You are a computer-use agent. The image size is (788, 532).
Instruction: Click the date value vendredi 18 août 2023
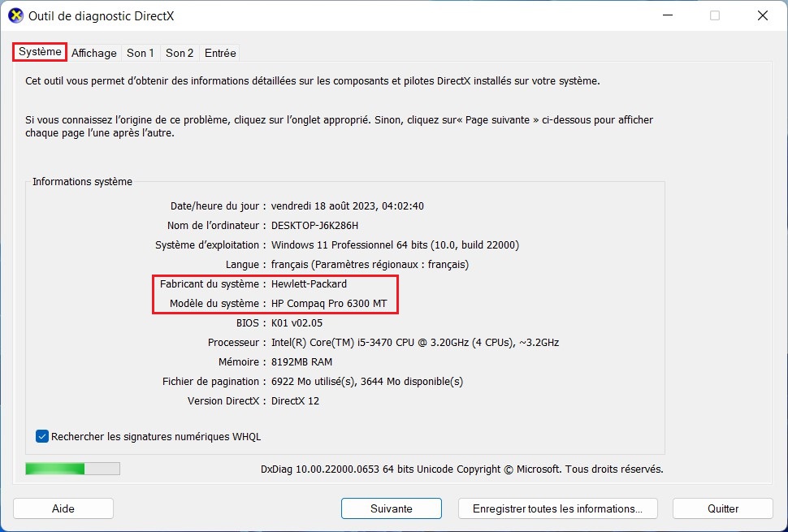[x=347, y=206]
